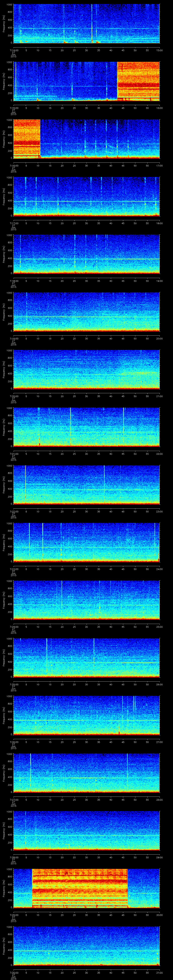Click the red noise block in the 7:16:00 spectrogram

pos(27,139)
